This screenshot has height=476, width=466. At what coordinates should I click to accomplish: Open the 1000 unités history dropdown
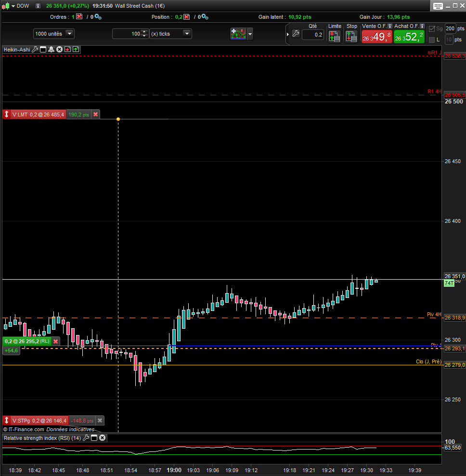[x=69, y=33]
